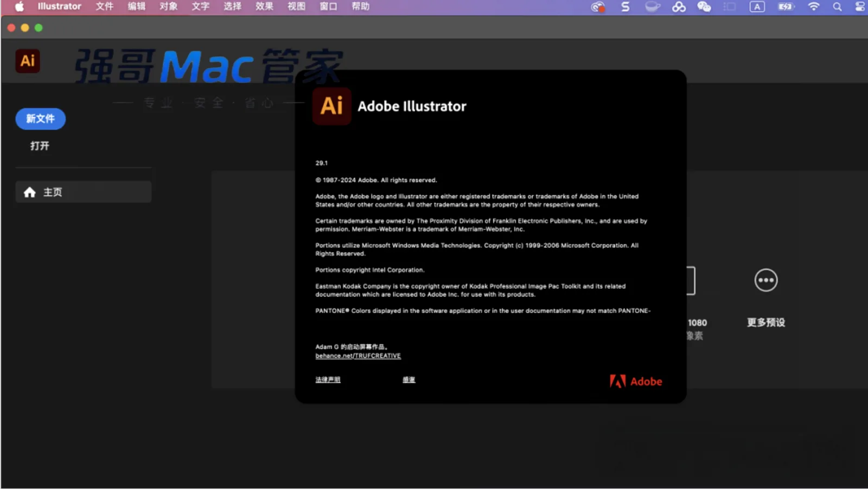
Task: Open the 感谢 link
Action: 409,379
